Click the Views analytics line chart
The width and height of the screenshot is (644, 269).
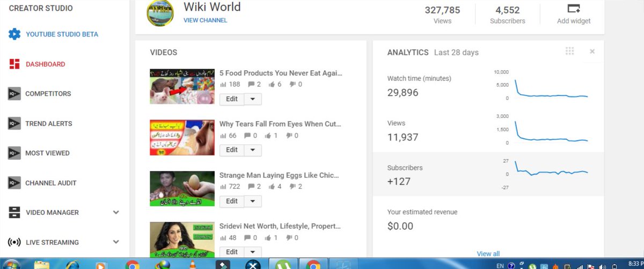click(551, 132)
